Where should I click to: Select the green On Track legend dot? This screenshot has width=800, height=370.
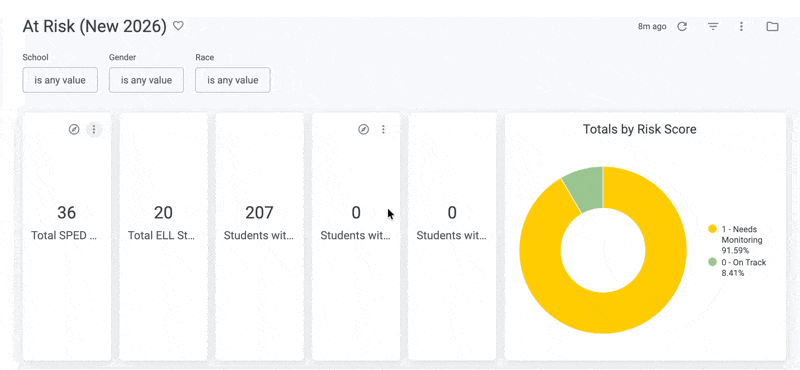click(712, 262)
